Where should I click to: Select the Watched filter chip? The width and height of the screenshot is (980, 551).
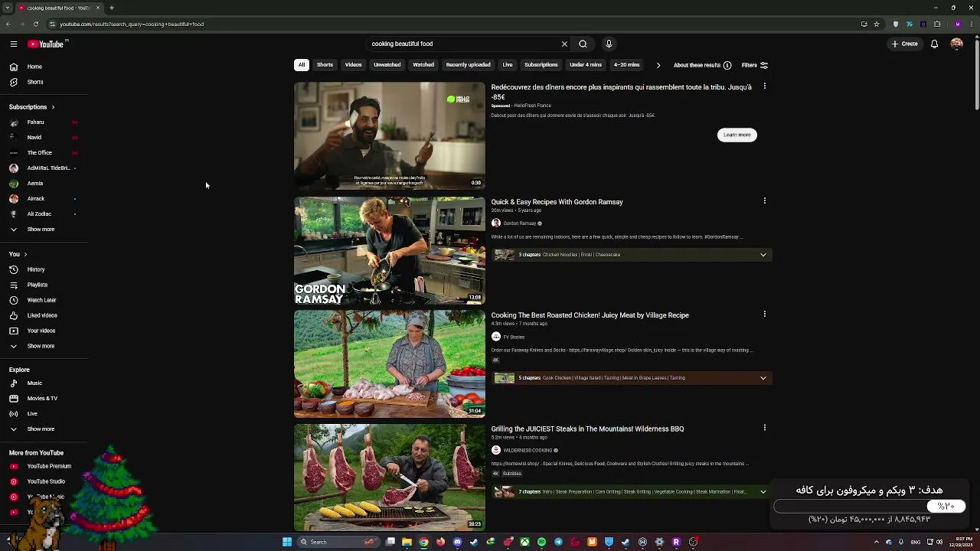[423, 65]
